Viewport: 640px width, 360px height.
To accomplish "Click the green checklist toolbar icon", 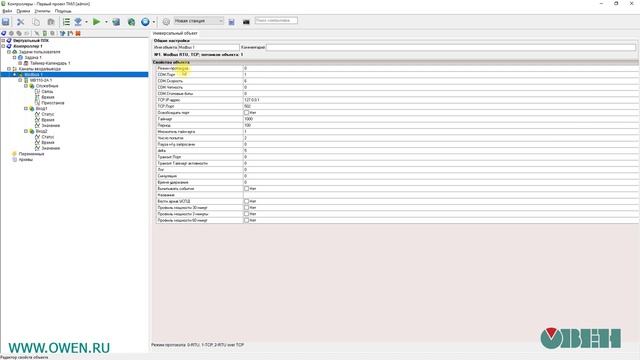I will coord(66,22).
